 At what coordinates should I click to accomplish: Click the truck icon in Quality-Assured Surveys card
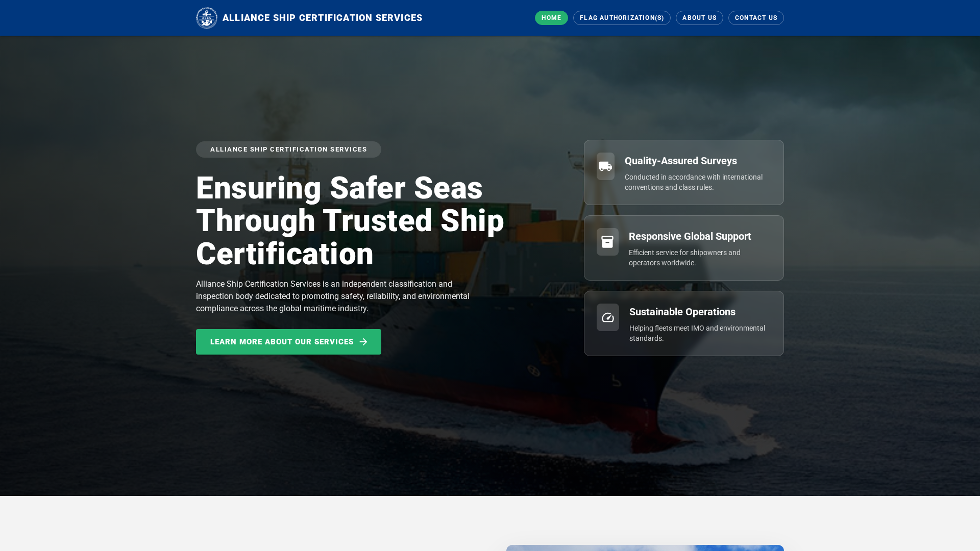tap(605, 166)
